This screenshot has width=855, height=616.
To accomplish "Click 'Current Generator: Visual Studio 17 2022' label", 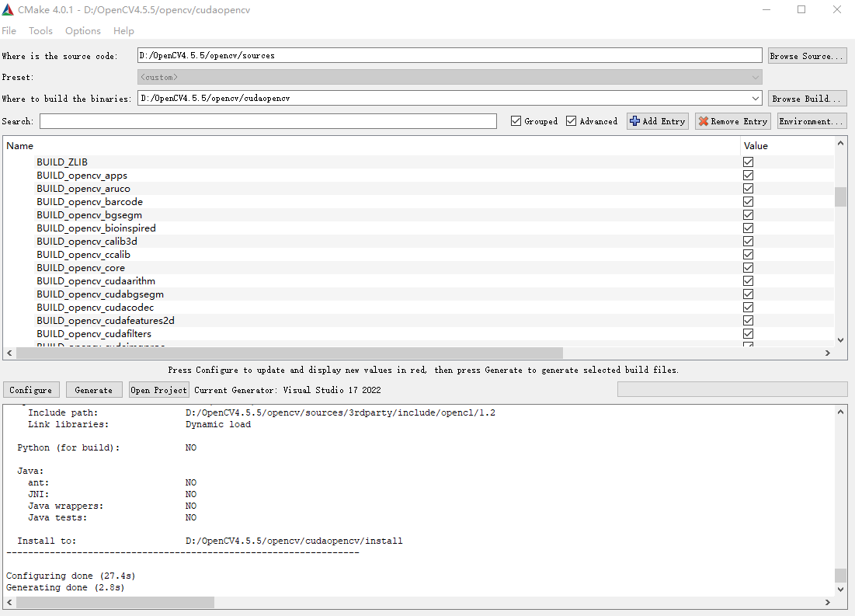I will 287,390.
